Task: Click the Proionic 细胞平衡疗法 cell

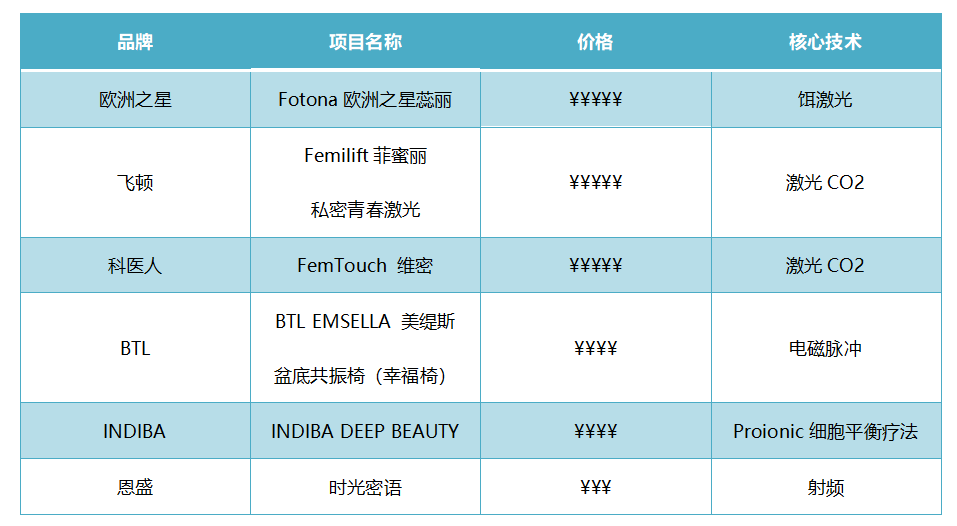Action: click(x=826, y=431)
